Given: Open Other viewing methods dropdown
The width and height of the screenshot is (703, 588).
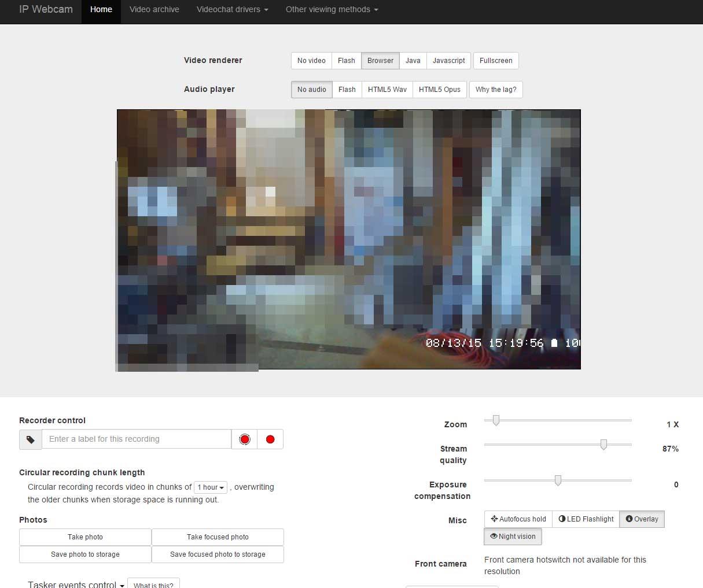Looking at the screenshot, I should point(332,10).
